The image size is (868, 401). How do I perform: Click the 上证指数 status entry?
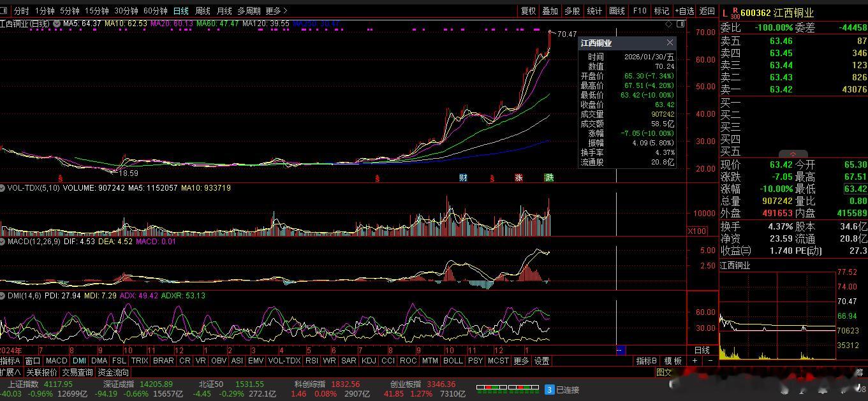tap(23, 384)
